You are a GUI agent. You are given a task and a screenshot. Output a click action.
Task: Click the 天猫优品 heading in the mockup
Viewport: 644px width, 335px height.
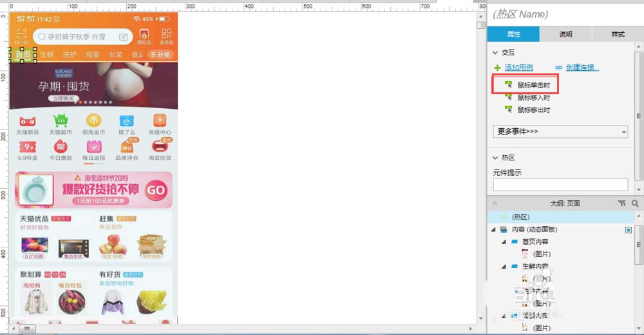coord(34,218)
